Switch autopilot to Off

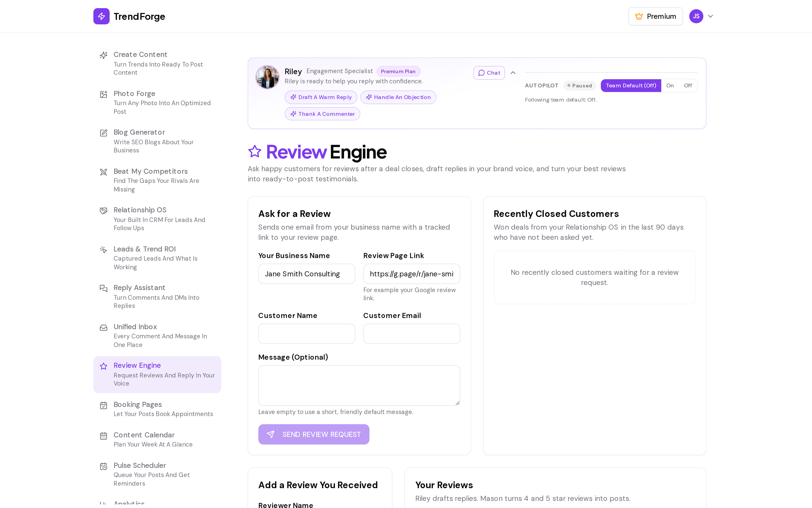tap(688, 86)
